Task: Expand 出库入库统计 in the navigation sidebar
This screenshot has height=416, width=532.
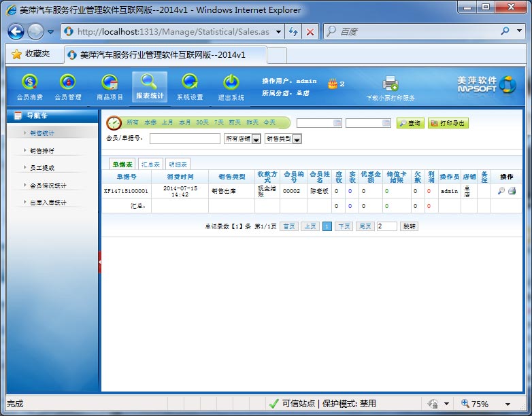Action: coord(48,203)
